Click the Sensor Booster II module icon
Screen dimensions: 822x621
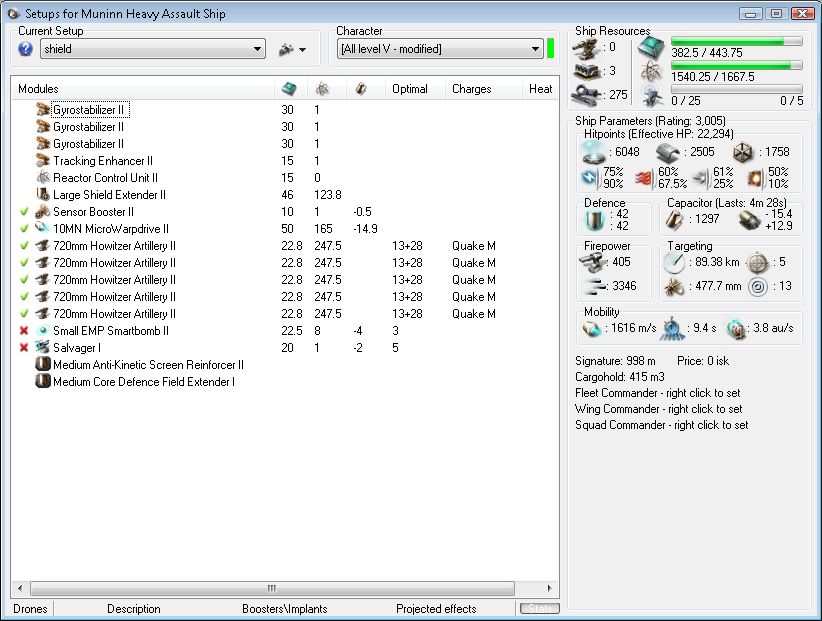tap(43, 212)
